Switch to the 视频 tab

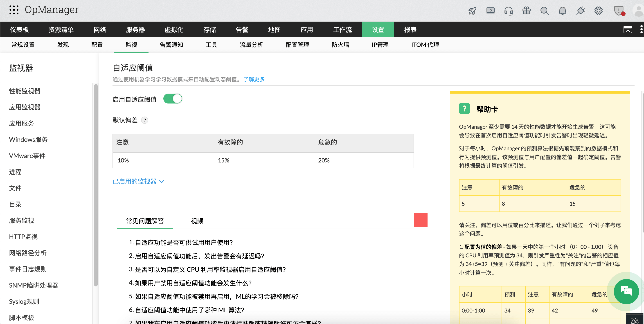coord(197,221)
